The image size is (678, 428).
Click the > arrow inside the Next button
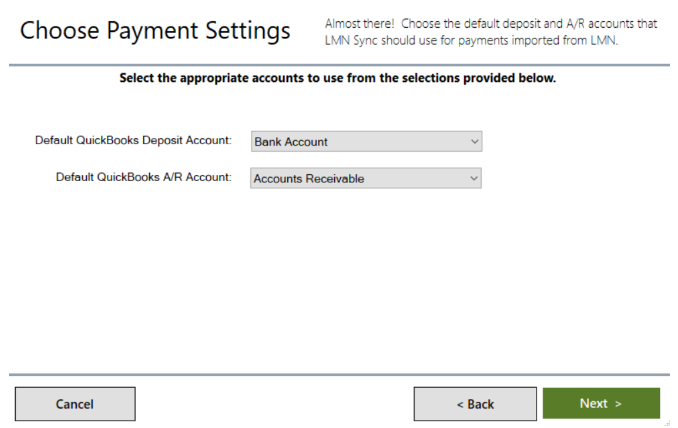pos(618,404)
